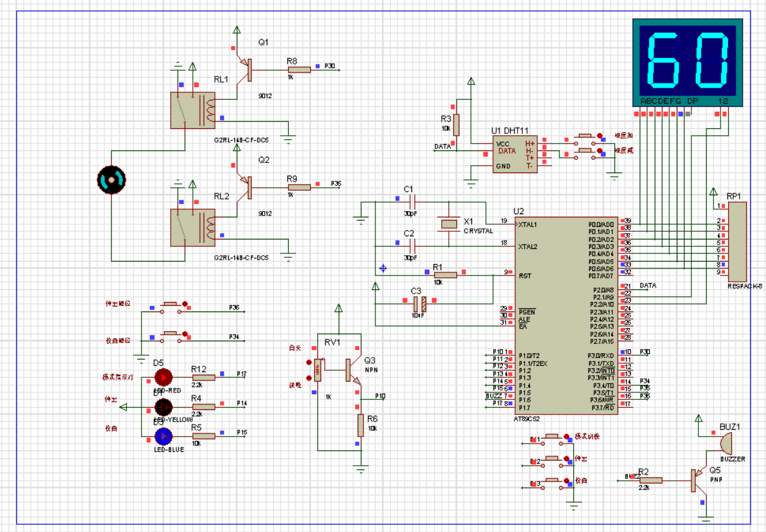Select resistor R6 below Q3
This screenshot has height=532, width=766.
(x=361, y=425)
